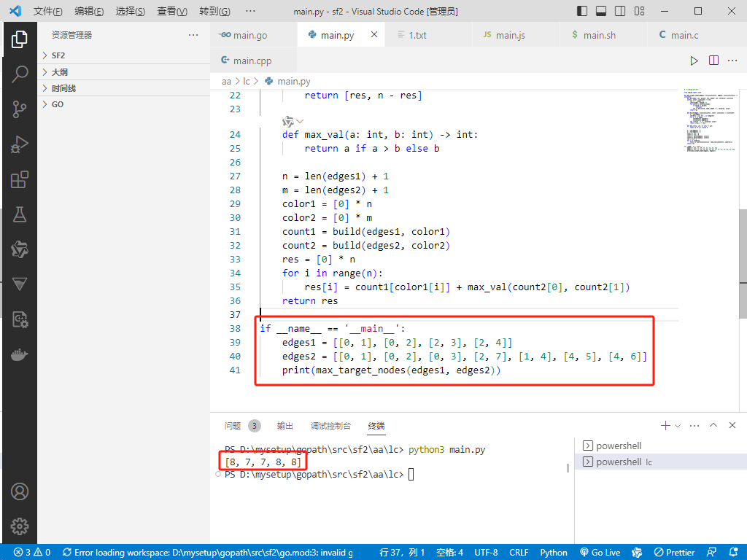Open the 文件(F) menu
The image size is (747, 560).
click(x=47, y=11)
